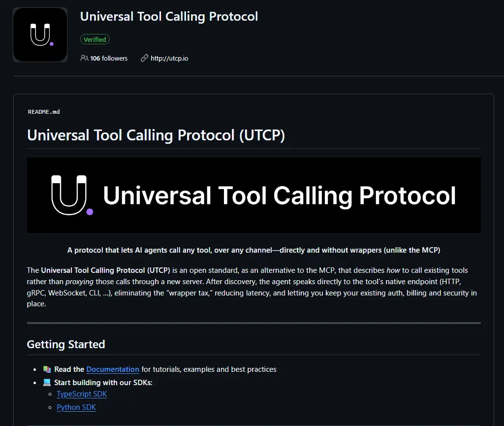
Task: Select the Python SDK bullet marker
Action: [49, 407]
